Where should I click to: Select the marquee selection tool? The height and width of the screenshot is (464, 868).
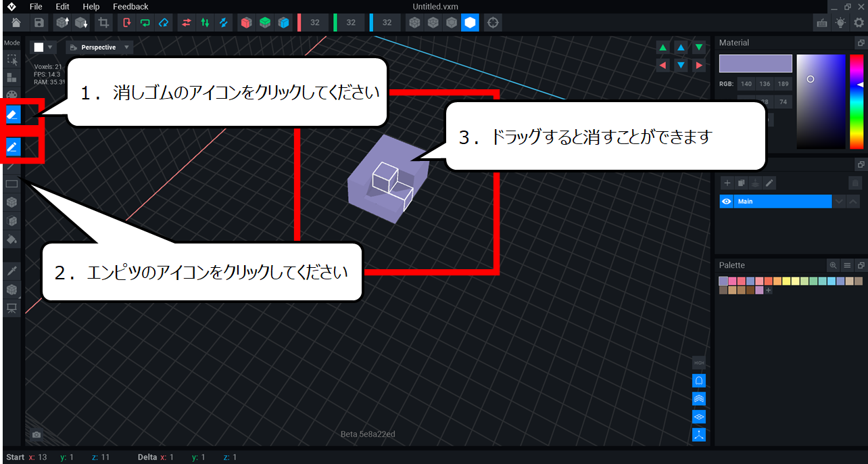click(12, 60)
